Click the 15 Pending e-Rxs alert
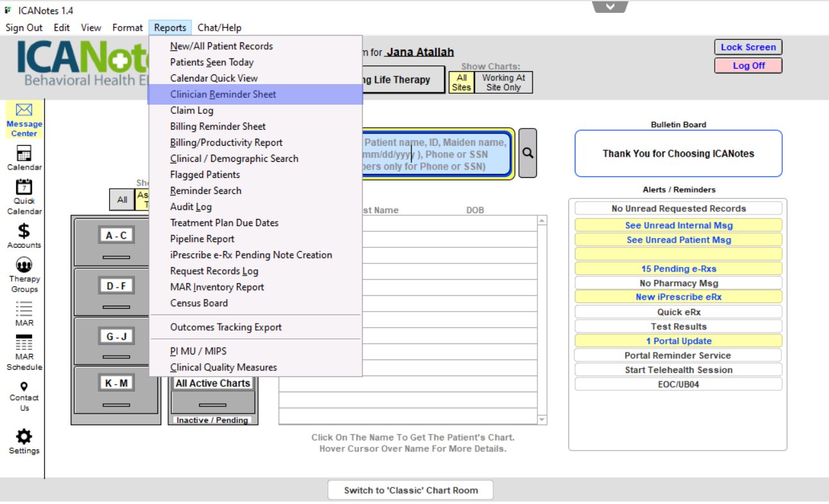 678,269
